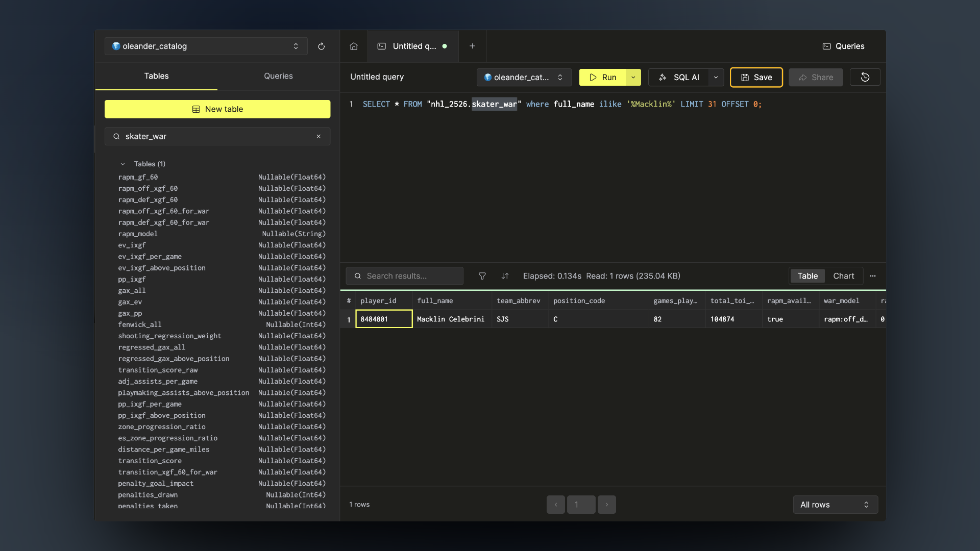Select the fenwick_all column in sidebar
Screen dimensions: 980x551
(222, 324)
